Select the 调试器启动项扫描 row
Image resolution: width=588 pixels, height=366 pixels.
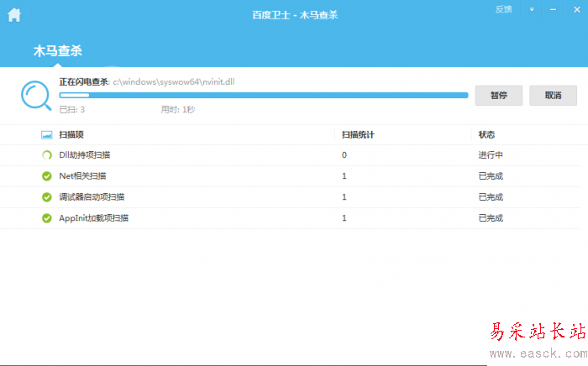pos(291,197)
